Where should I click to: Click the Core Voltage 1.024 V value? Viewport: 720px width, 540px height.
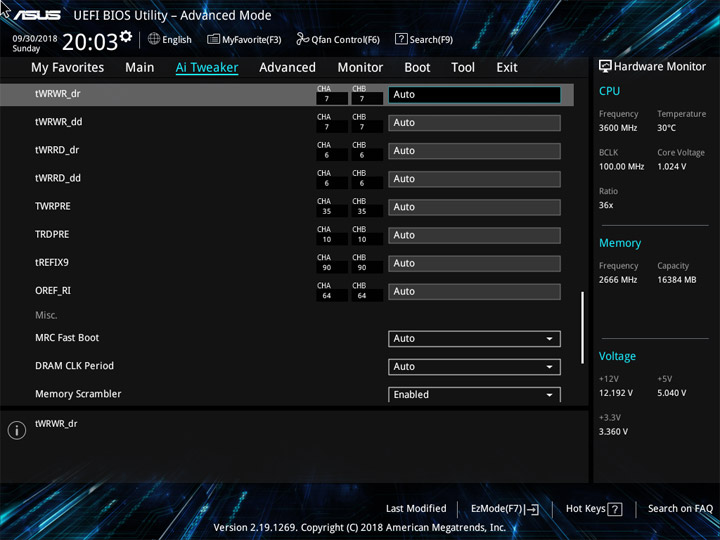[x=672, y=166]
